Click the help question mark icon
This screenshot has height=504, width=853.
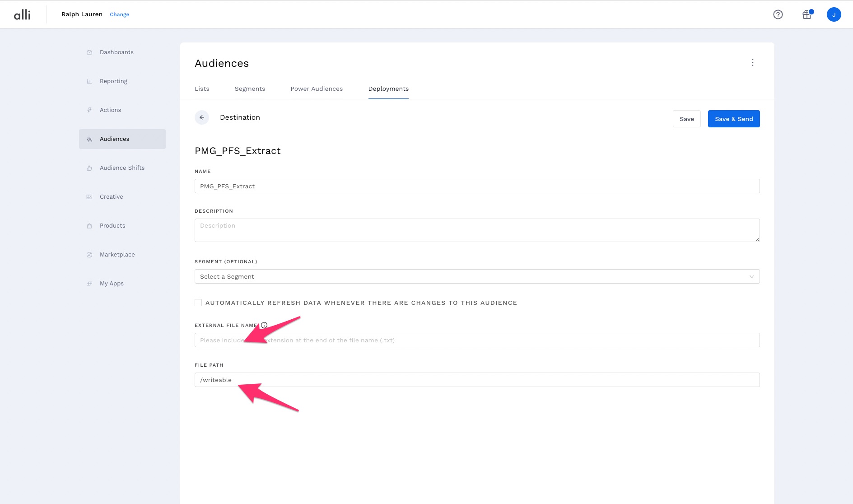tap(778, 14)
